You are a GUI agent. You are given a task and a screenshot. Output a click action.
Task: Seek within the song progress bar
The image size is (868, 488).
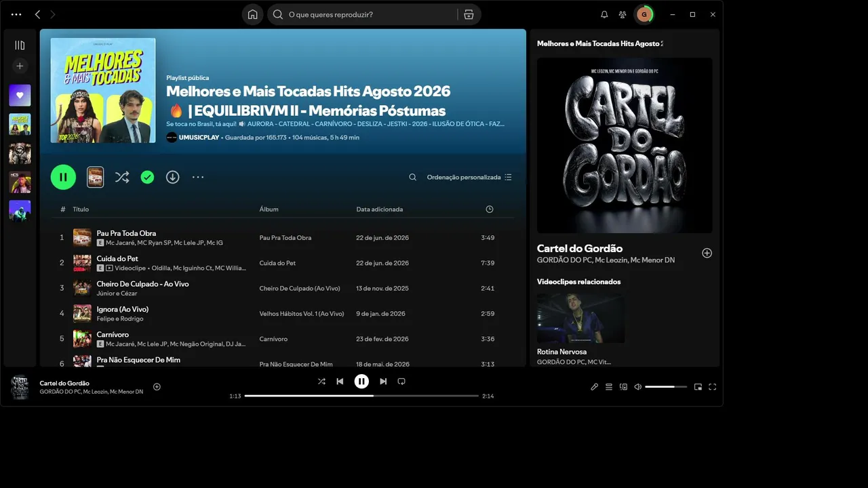click(361, 396)
